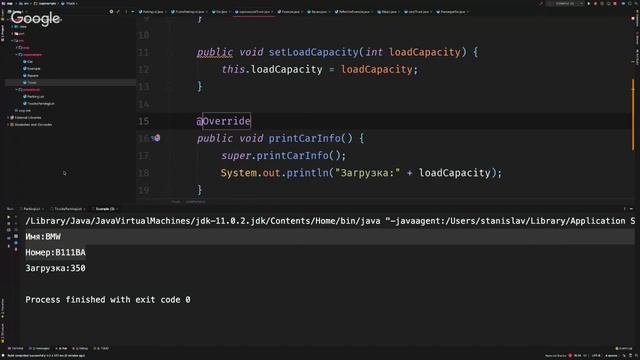Screen dimensions: 640x360
Task: Select the highlighted Truck class in tree
Action: (70, 82)
